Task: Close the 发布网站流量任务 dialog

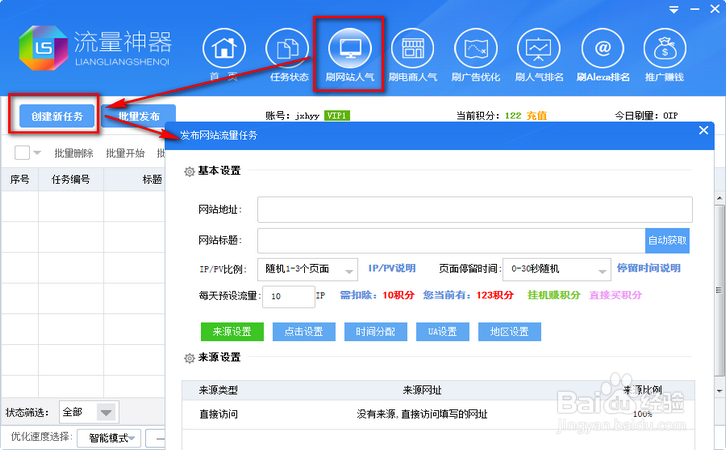Action: point(703,131)
